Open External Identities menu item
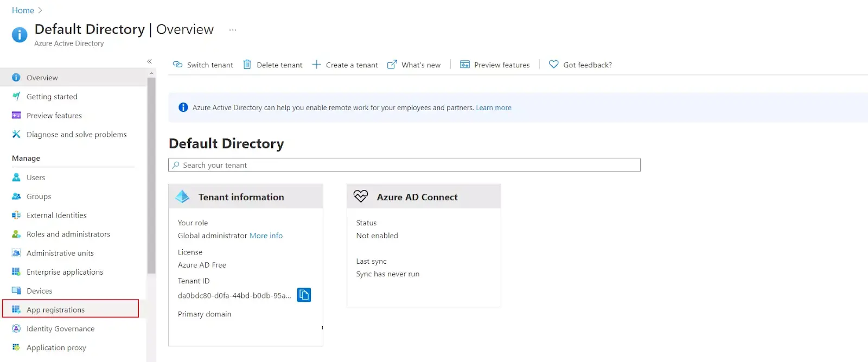Image resolution: width=868 pixels, height=362 pixels. click(x=73, y=215)
